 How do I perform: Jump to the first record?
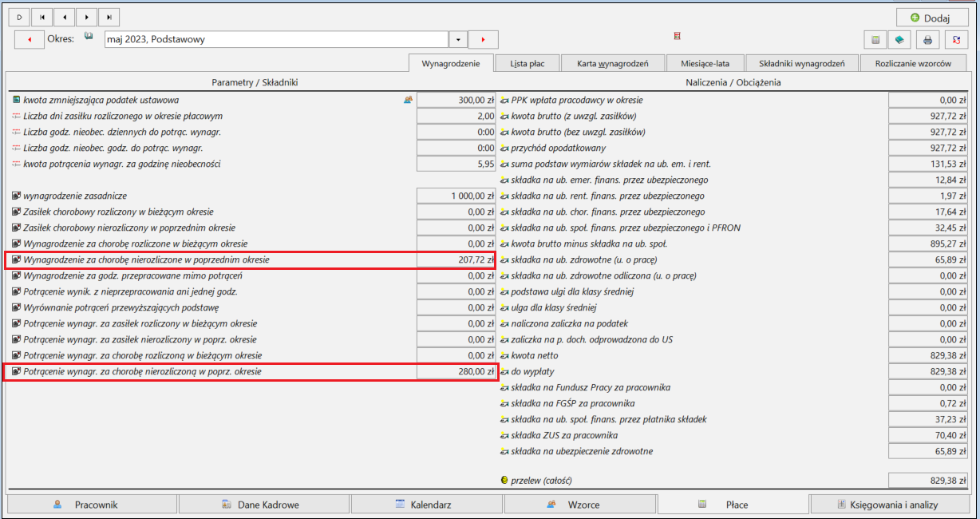(x=41, y=17)
